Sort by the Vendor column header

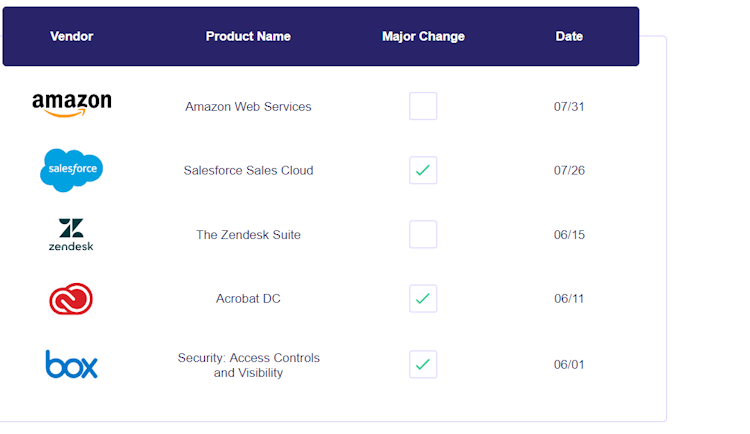click(71, 37)
